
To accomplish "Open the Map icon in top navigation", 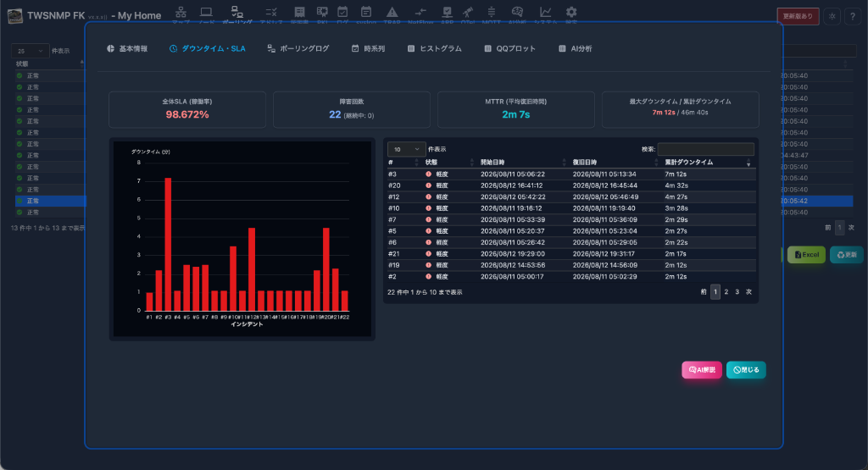I will click(x=181, y=12).
